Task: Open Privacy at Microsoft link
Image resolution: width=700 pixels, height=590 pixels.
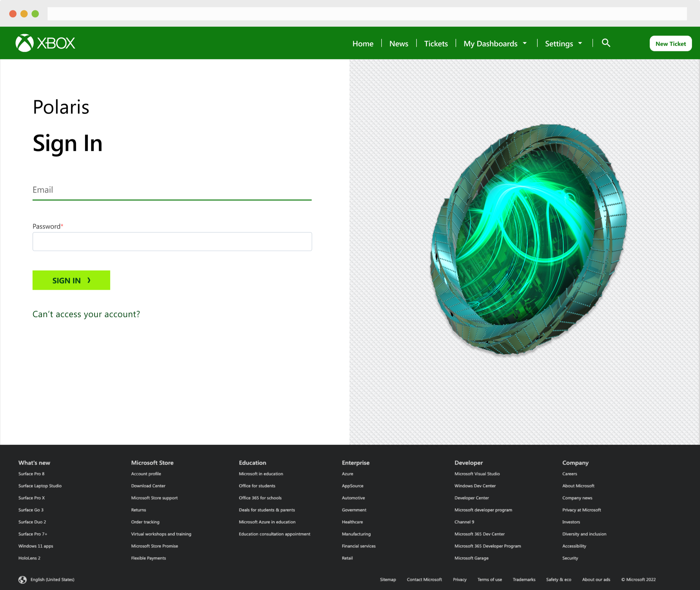Action: click(x=582, y=510)
